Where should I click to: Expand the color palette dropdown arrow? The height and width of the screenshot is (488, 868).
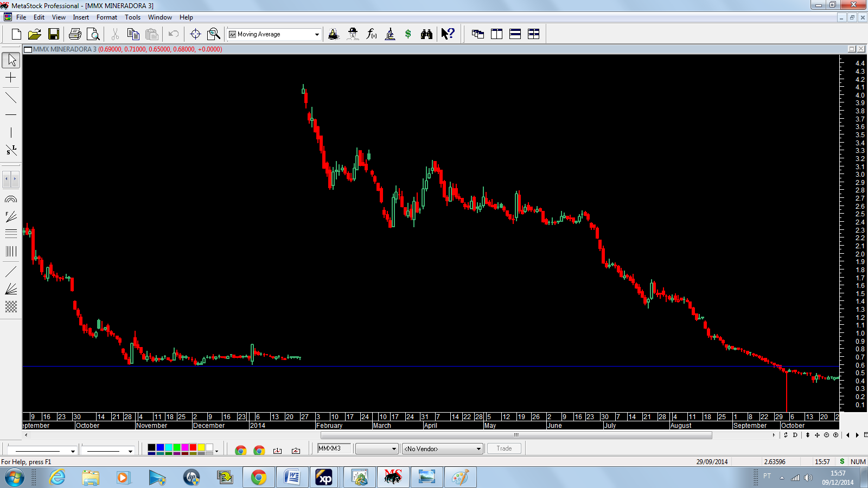tap(216, 451)
